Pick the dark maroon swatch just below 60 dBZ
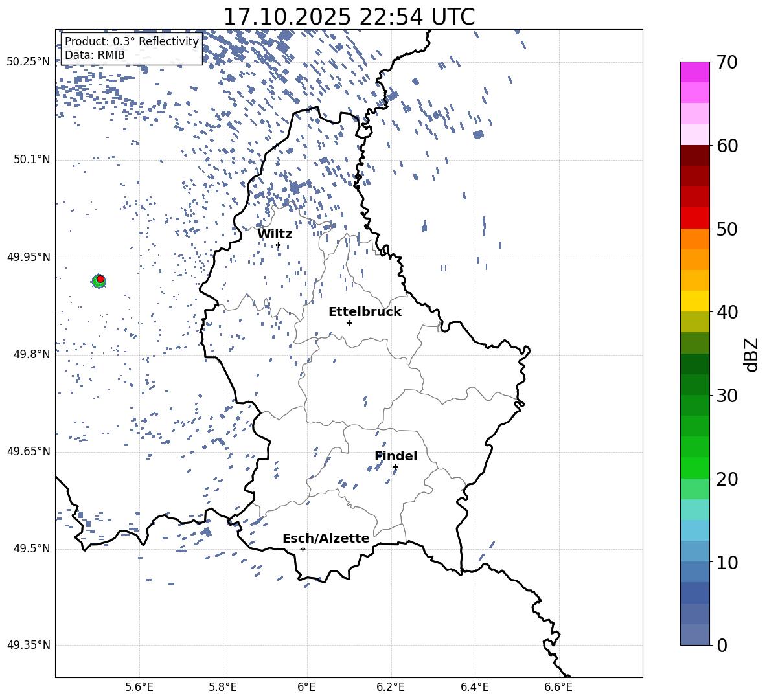Image resolution: width=767 pixels, height=700 pixels. pos(694,155)
